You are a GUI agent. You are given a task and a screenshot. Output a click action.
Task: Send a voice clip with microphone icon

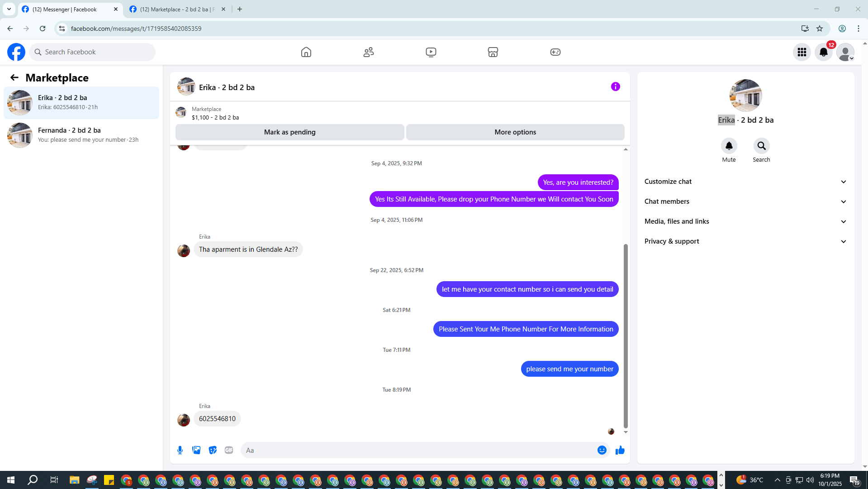pos(180,450)
